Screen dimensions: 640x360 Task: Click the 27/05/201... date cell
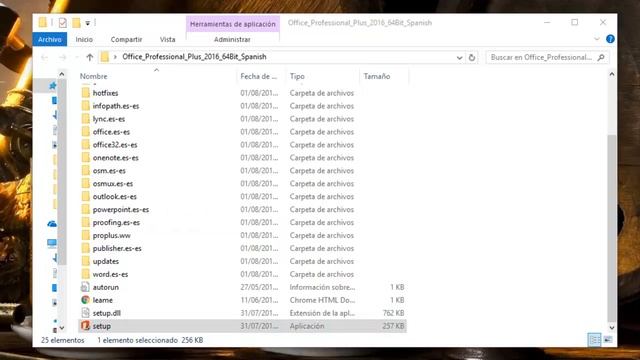point(259,287)
